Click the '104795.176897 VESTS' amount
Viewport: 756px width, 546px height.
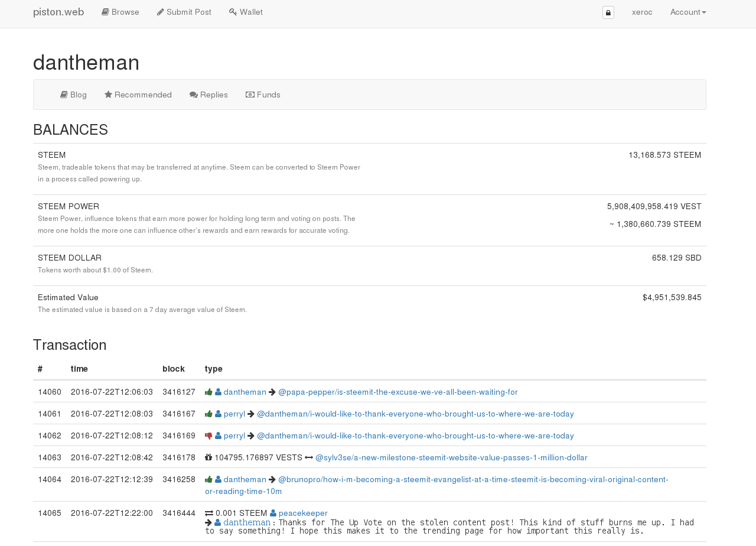pyautogui.click(x=258, y=457)
